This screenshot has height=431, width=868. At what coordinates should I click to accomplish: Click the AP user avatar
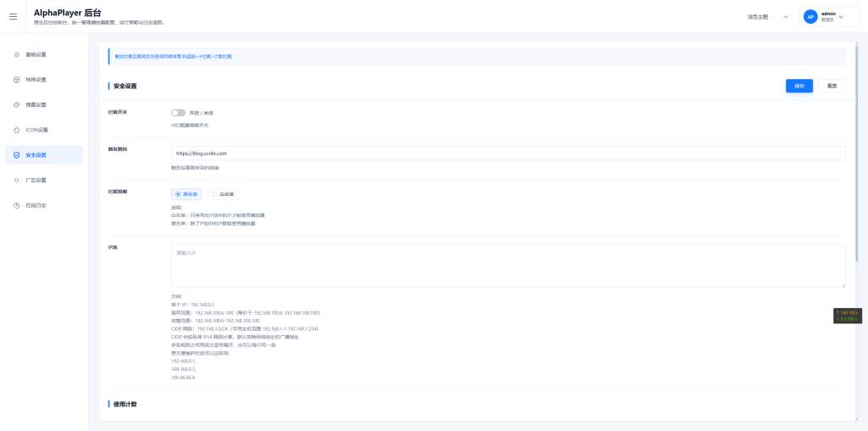[810, 17]
